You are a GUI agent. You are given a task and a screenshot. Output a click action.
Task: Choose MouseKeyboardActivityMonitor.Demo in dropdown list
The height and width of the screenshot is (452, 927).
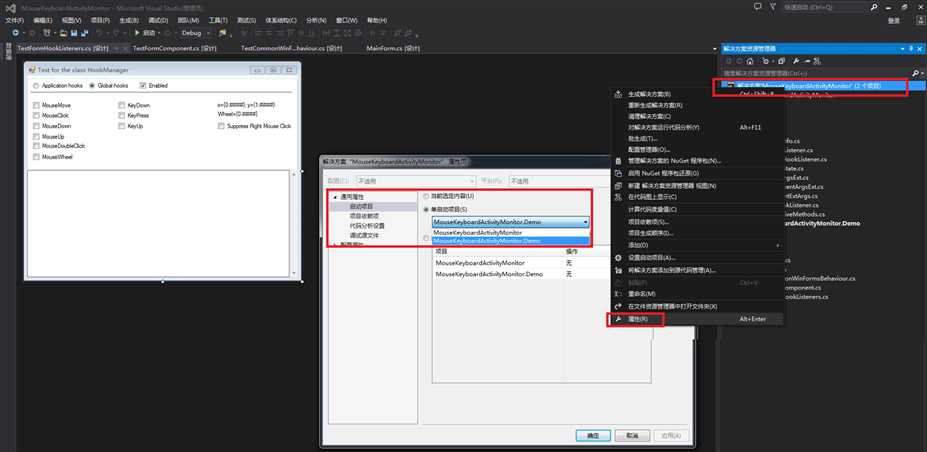tap(511, 241)
